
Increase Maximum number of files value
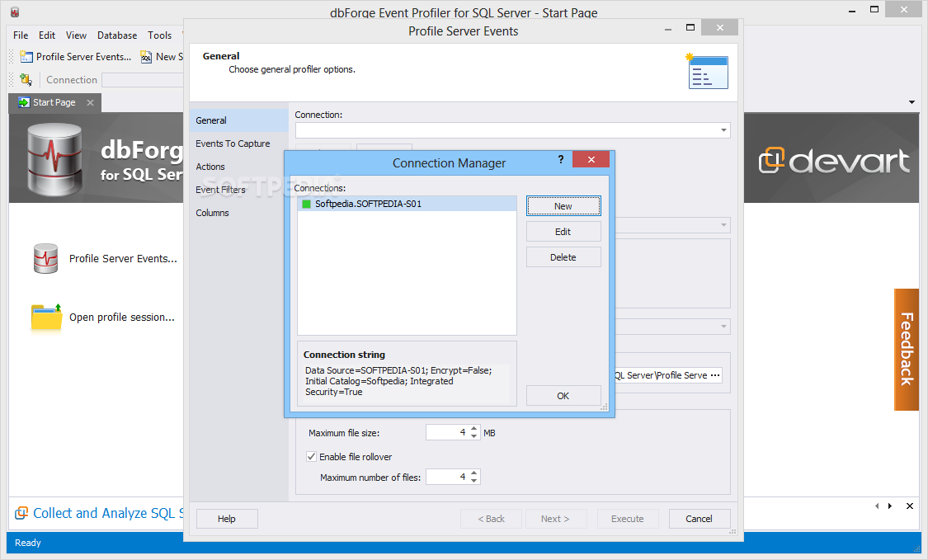click(474, 473)
